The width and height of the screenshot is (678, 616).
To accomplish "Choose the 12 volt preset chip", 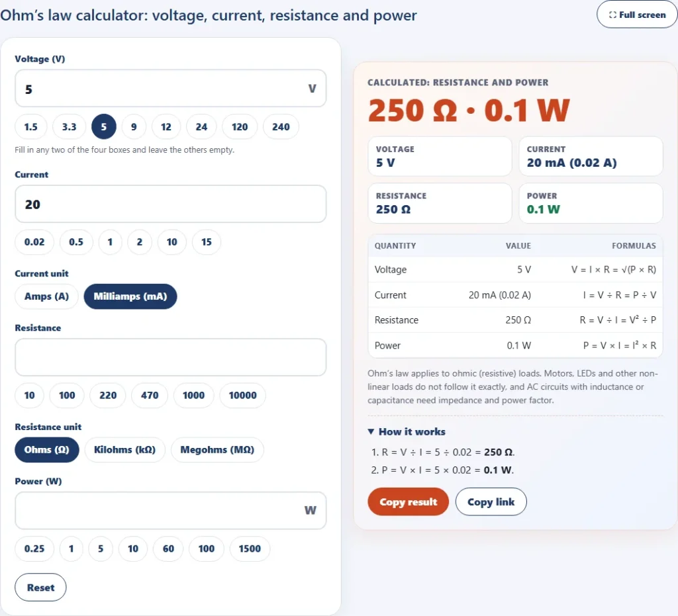I will [166, 126].
